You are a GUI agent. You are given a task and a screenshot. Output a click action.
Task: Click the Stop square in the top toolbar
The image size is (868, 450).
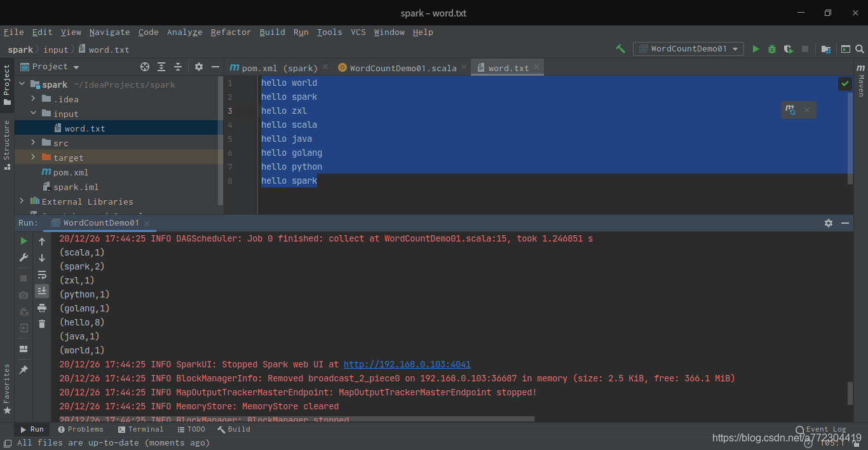pyautogui.click(x=805, y=49)
